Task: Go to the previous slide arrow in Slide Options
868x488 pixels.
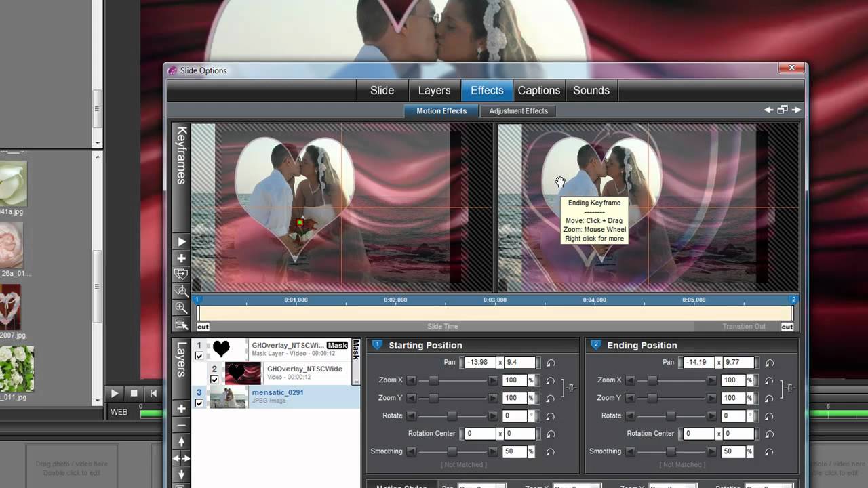Action: pos(769,110)
